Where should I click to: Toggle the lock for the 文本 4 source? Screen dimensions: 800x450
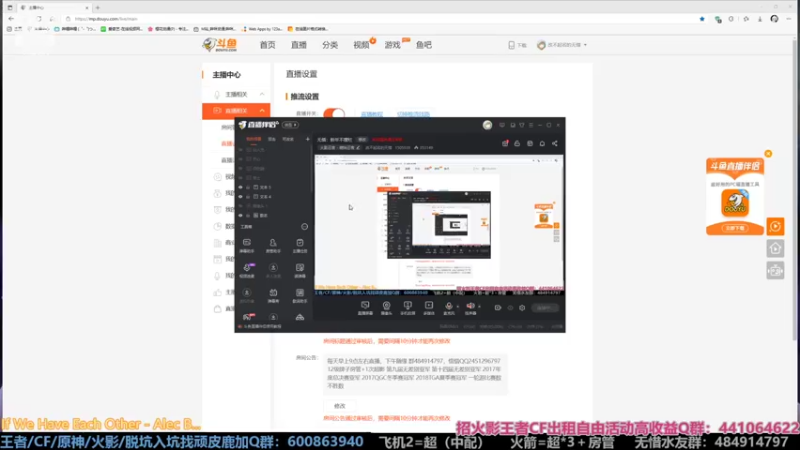click(248, 196)
